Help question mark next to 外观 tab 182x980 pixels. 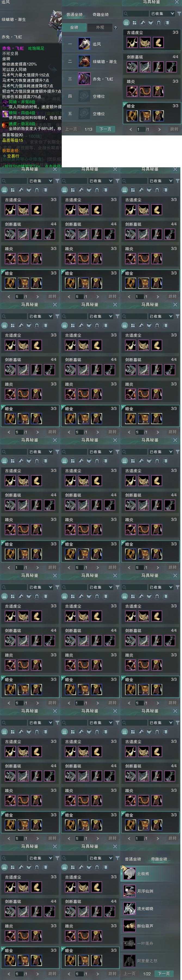pyautogui.click(x=115, y=28)
